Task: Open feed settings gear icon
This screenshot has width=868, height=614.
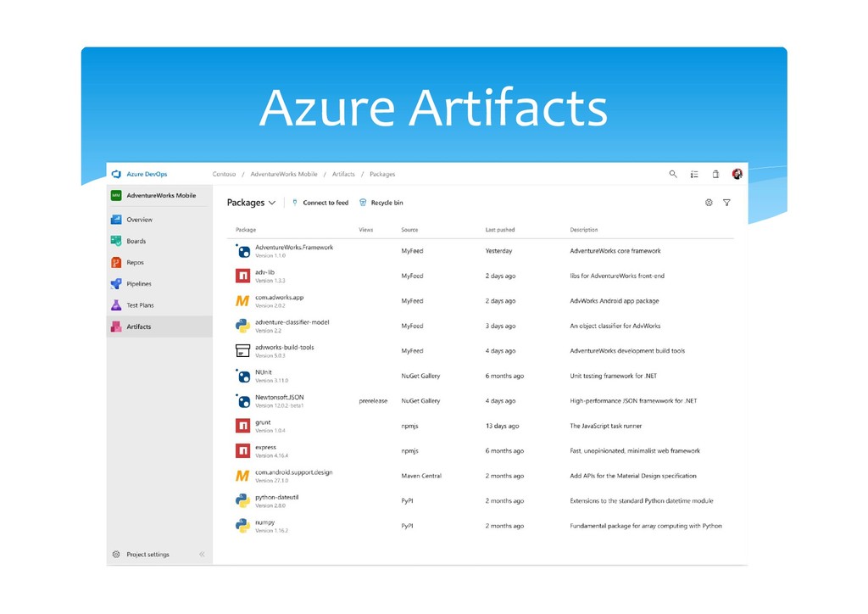Action: pyautogui.click(x=709, y=203)
